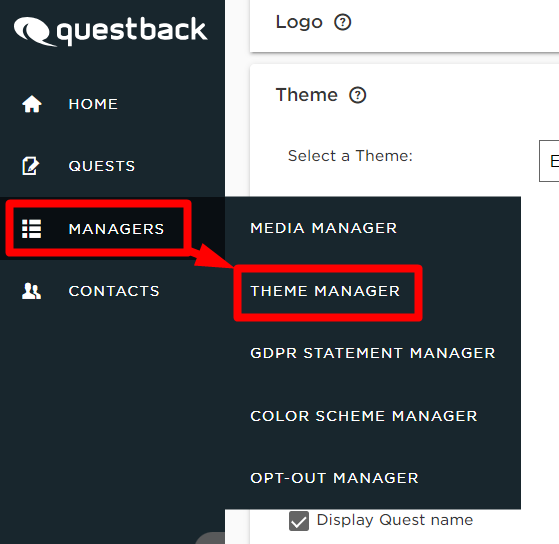Screen dimensions: 559x544
Task: Go to Opt-Out Manager
Action: [x=334, y=478]
